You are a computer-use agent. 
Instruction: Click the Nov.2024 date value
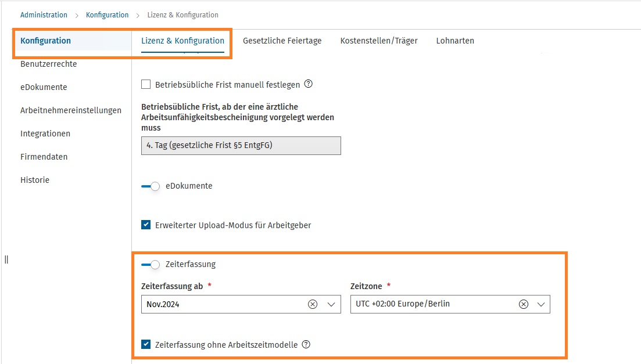(x=163, y=304)
